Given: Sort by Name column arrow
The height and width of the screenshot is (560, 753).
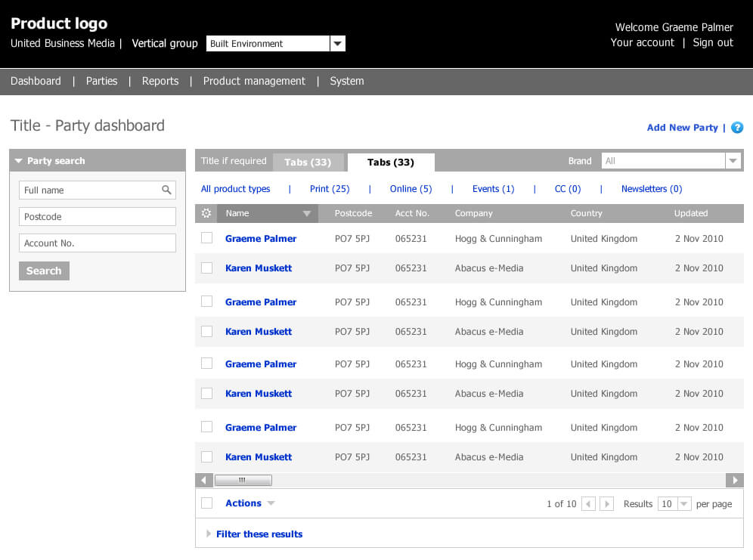Looking at the screenshot, I should coord(306,214).
